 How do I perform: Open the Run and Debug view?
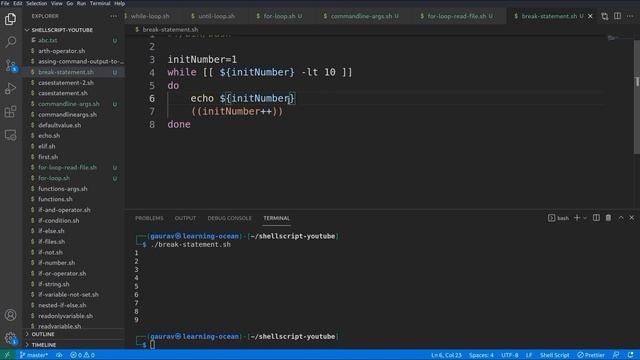(10, 88)
